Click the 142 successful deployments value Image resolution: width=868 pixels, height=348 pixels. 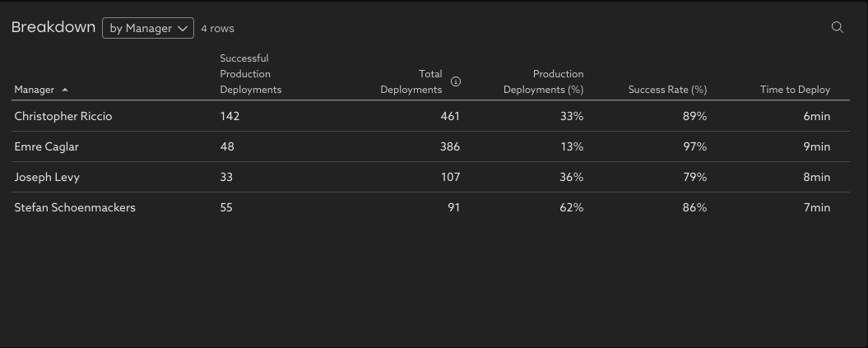click(230, 116)
